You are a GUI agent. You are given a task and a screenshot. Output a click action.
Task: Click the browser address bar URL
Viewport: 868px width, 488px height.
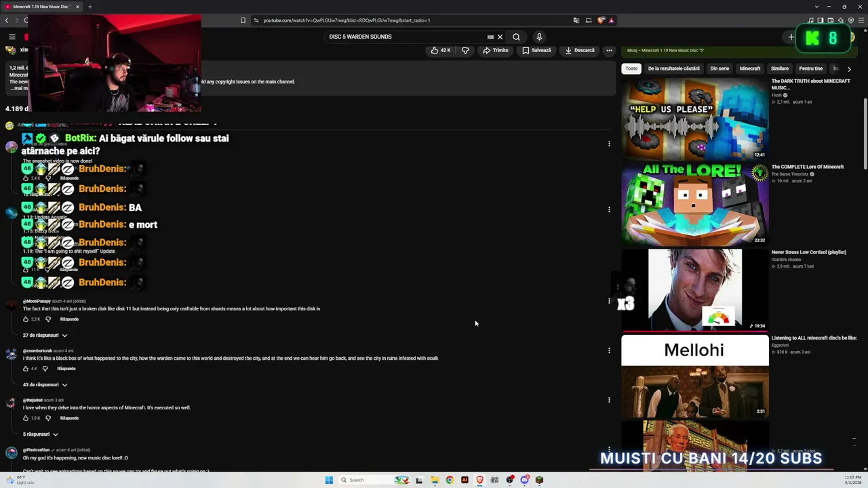347,20
